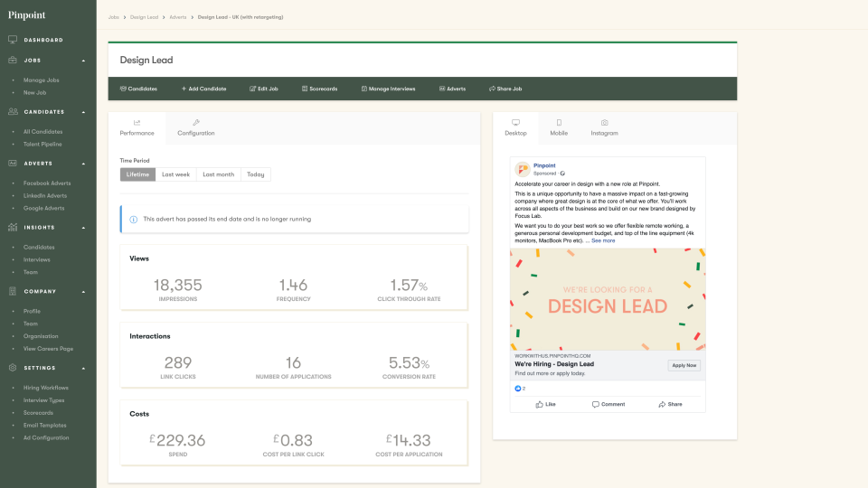868x488 pixels.
Task: Open Add Candidate in job toolbar
Action: [x=203, y=89]
